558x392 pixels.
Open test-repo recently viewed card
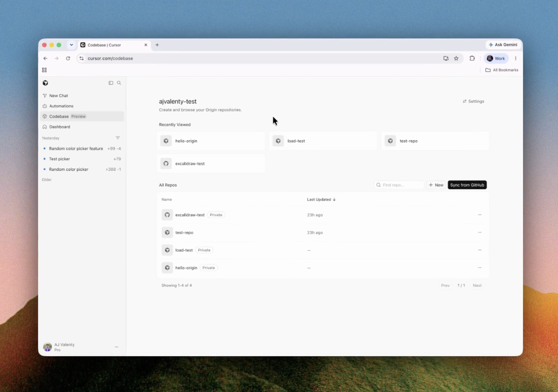(x=435, y=141)
